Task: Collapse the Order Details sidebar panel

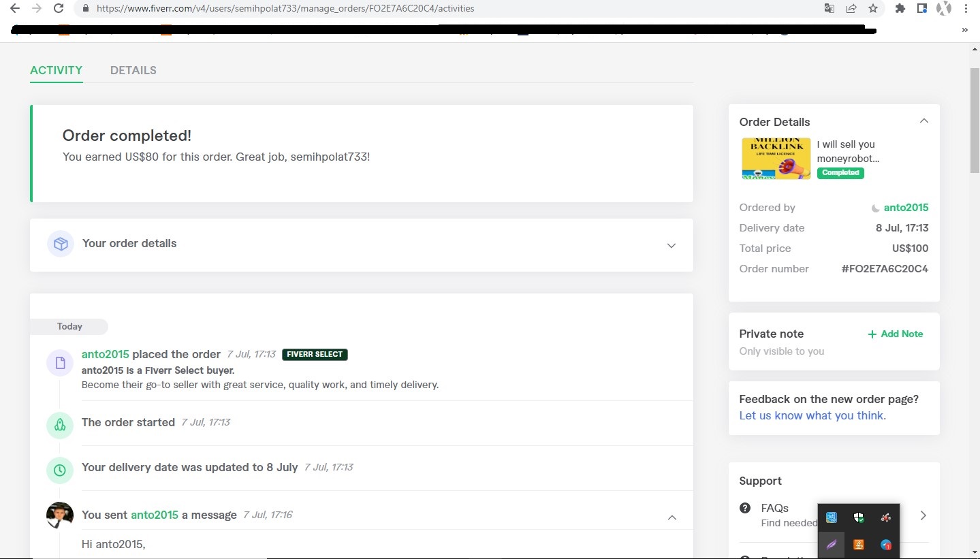Action: coord(923,121)
